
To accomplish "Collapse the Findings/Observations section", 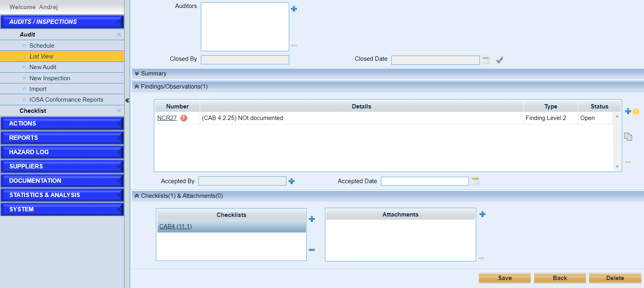I will (137, 87).
